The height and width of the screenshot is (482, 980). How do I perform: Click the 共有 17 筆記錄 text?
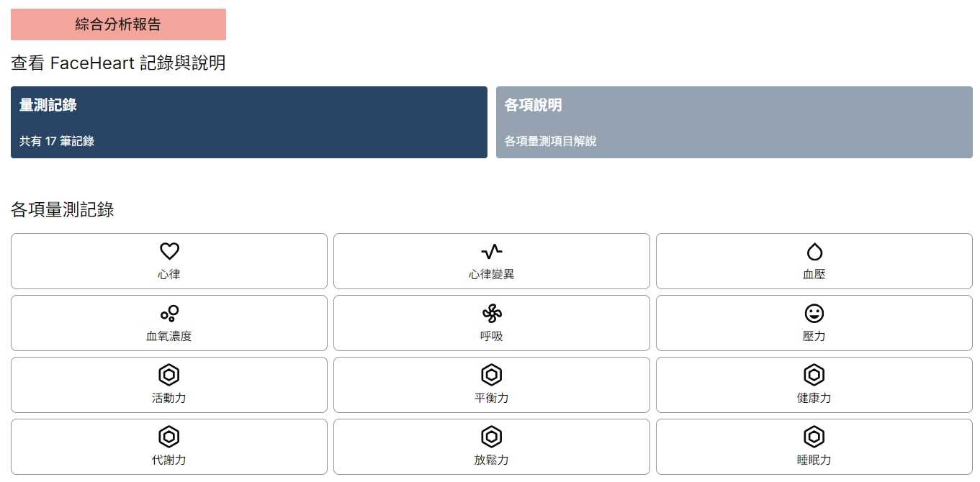click(57, 141)
